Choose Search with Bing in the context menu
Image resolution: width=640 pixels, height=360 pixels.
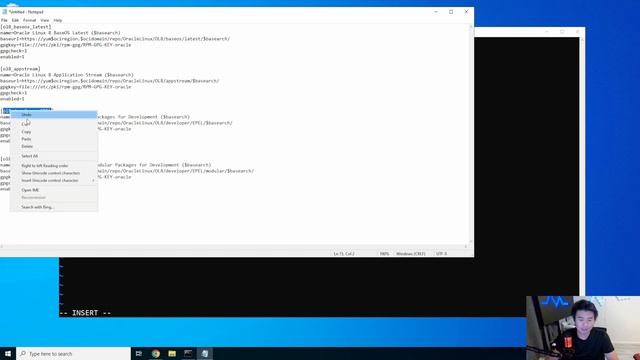pyautogui.click(x=53, y=207)
